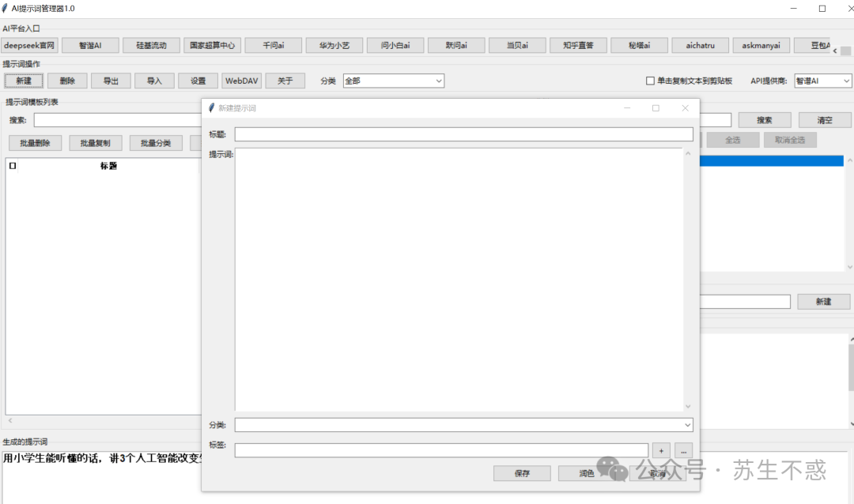The width and height of the screenshot is (854, 504).
Task: Launch the 秘塔ai platform entry
Action: pos(640,45)
